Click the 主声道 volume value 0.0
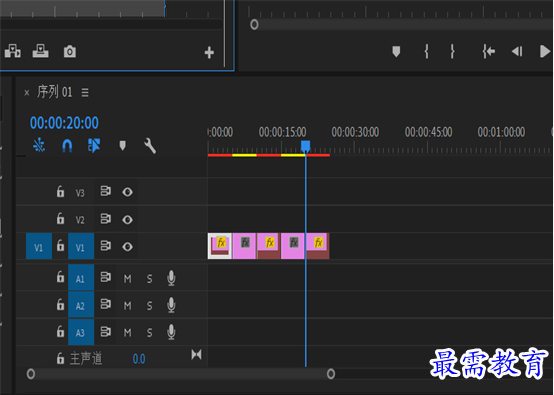Image resolution: width=554 pixels, height=395 pixels. [139, 359]
